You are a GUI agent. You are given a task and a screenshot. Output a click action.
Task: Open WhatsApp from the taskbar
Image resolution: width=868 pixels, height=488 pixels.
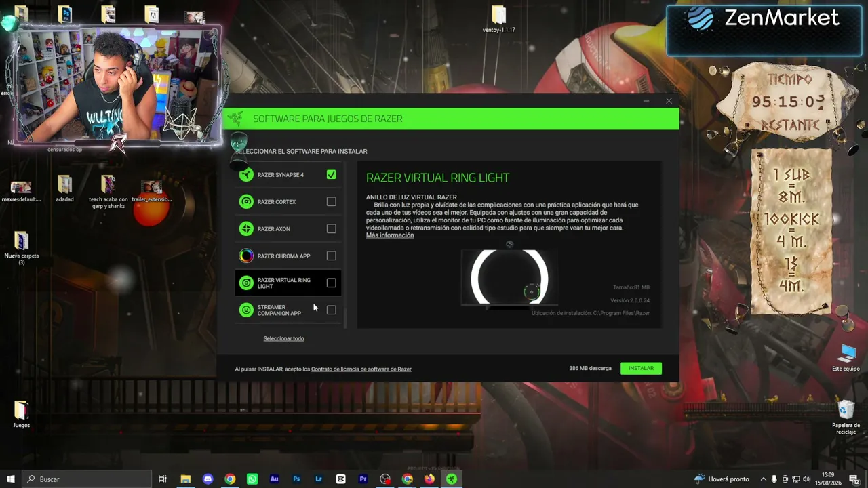[x=252, y=479]
